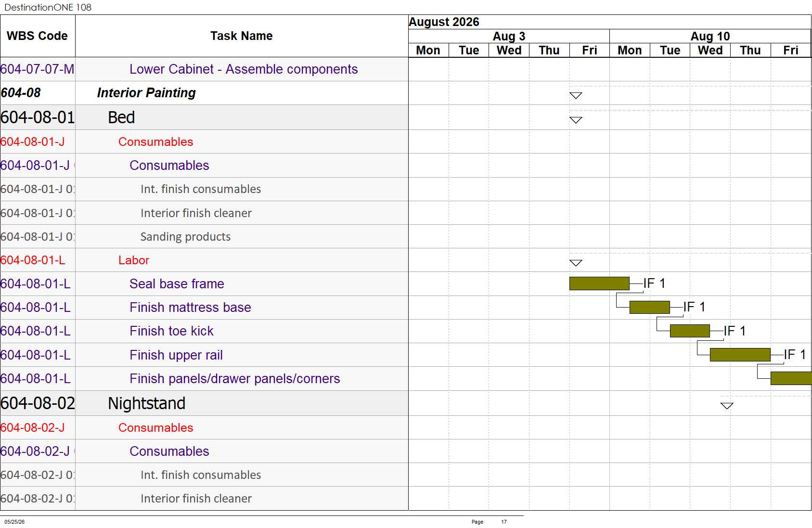Click the Bed summary triangle marker
812x528 pixels.
[576, 120]
